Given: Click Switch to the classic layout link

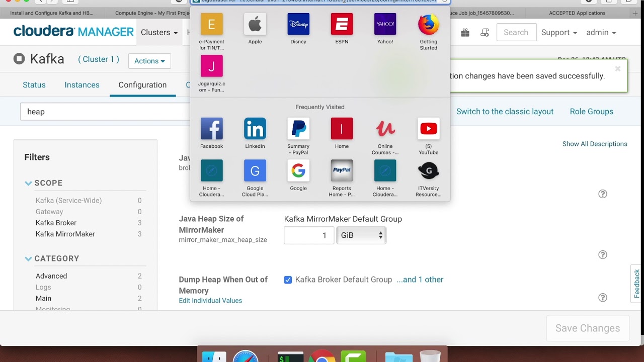Looking at the screenshot, I should pos(505,112).
